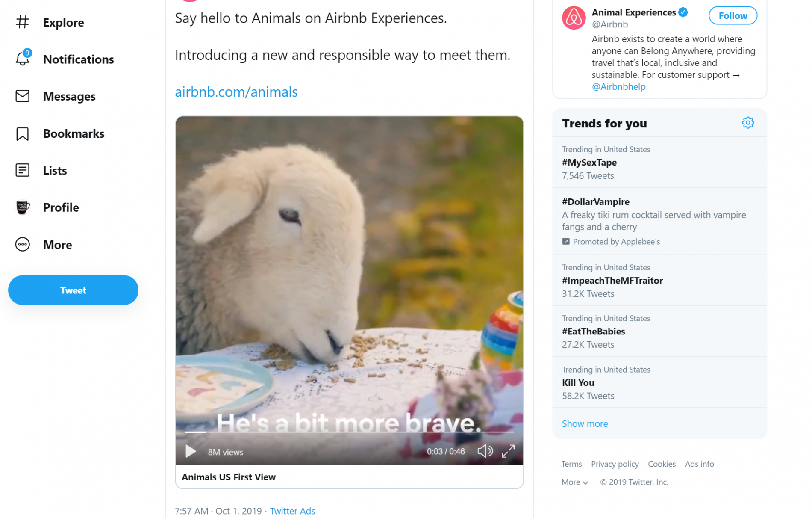Image resolution: width=812 pixels, height=518 pixels.
Task: Open the airbnb.com/animals link
Action: point(236,92)
